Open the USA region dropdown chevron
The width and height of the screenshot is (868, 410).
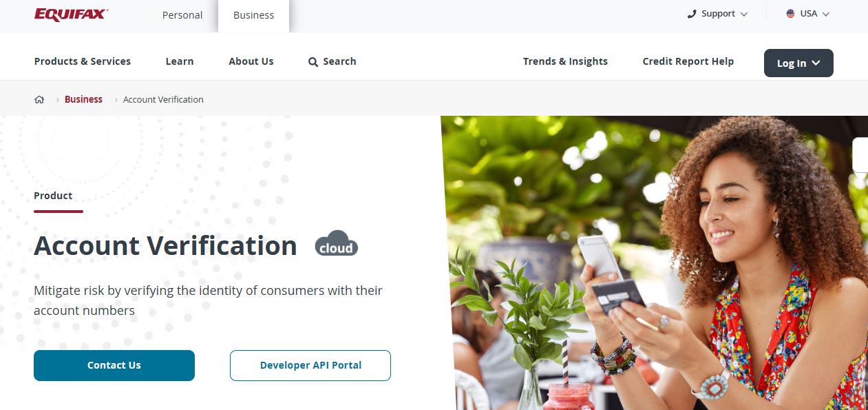[x=826, y=14]
